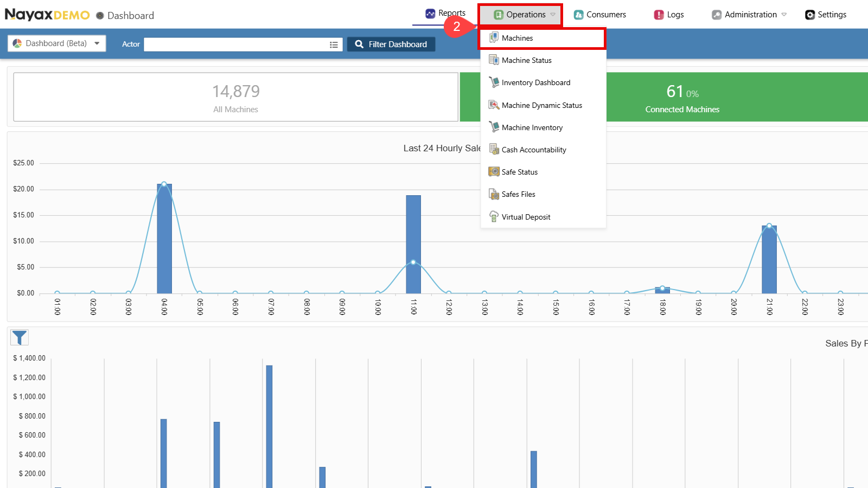Click the Machine Inventory icon
This screenshot has width=868, height=488.
pos(494,127)
